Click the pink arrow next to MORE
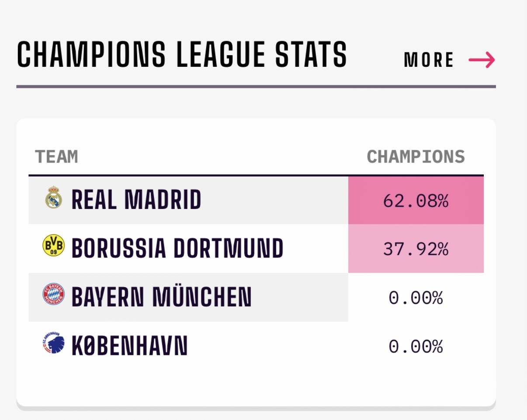Screen dimensions: 527x420 tap(482, 60)
